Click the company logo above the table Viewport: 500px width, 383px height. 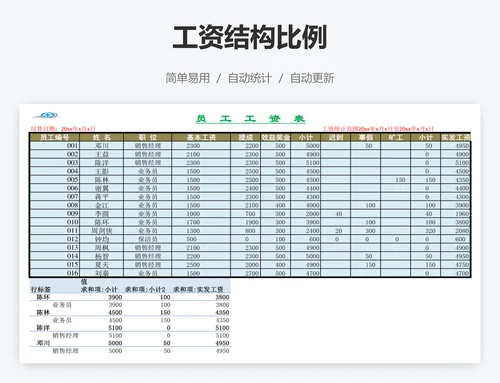pyautogui.click(x=46, y=115)
